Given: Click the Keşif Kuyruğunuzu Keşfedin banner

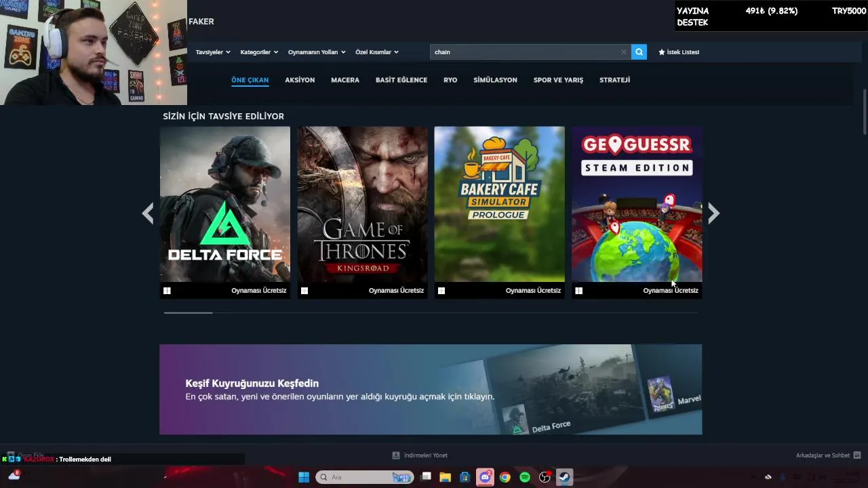Looking at the screenshot, I should click(431, 390).
